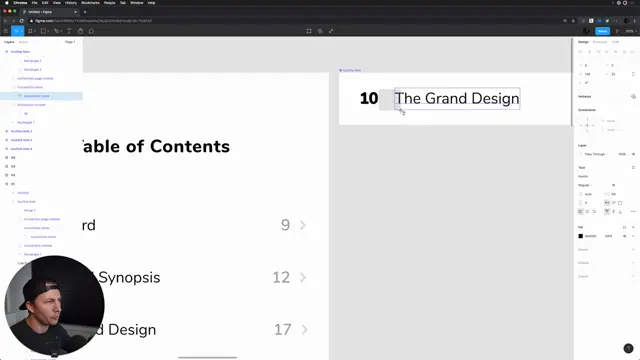
Task: Select the Rectangle shape tool
Action: 44,31
